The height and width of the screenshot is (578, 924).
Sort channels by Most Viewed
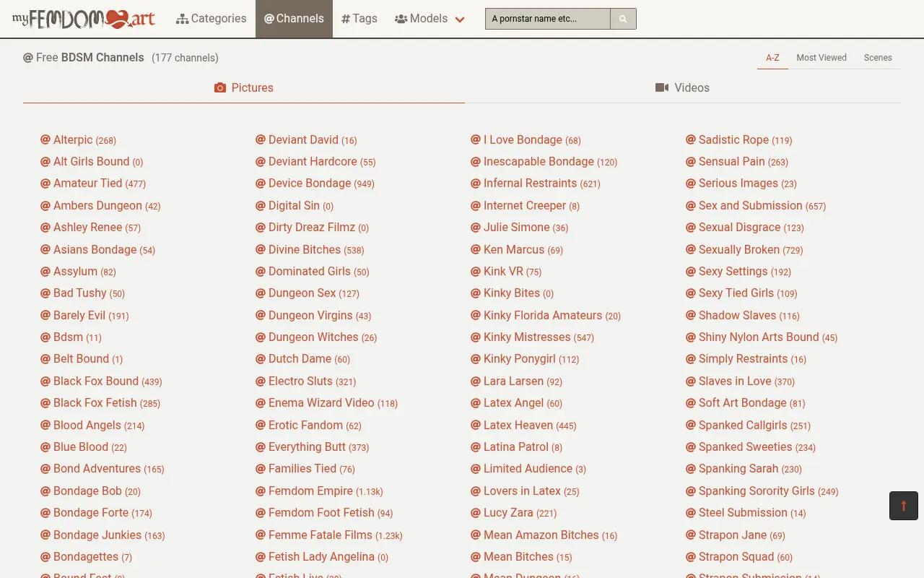[821, 58]
